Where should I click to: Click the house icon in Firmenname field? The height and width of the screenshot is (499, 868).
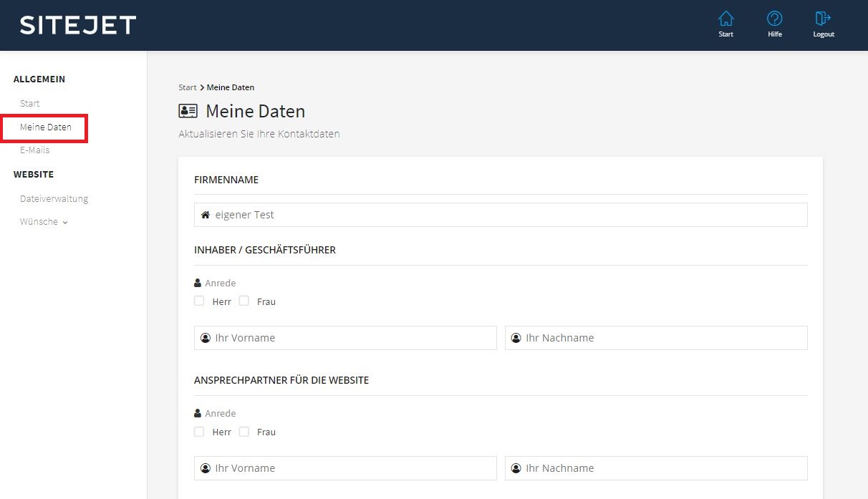206,215
